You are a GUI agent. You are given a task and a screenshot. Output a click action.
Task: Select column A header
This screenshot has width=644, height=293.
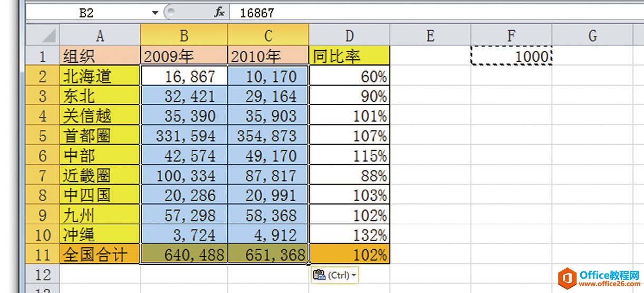(x=100, y=35)
